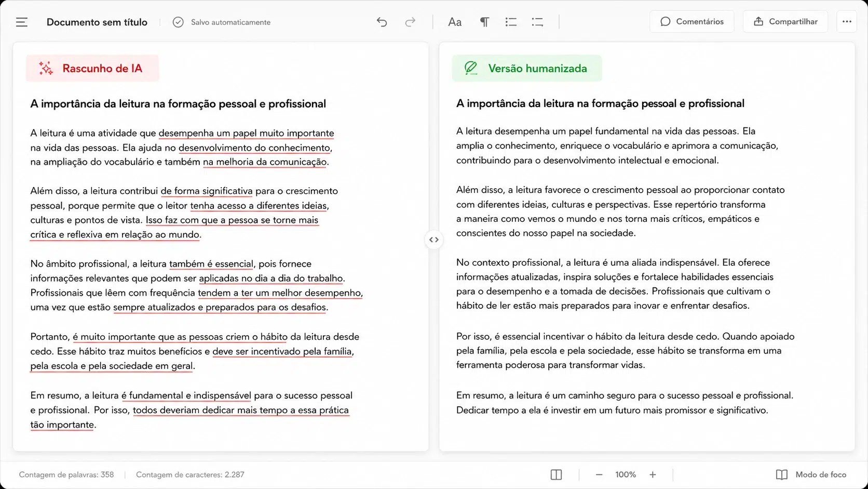
Task: Enable Modo de foco
Action: tap(811, 474)
